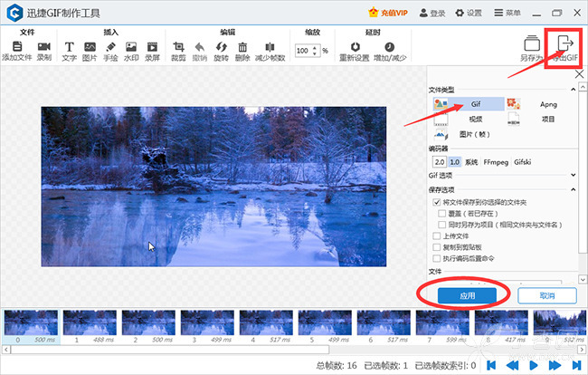Screen dimensions: 588x375
Task: Click the 另存为 (save as) icon
Action: (532, 45)
